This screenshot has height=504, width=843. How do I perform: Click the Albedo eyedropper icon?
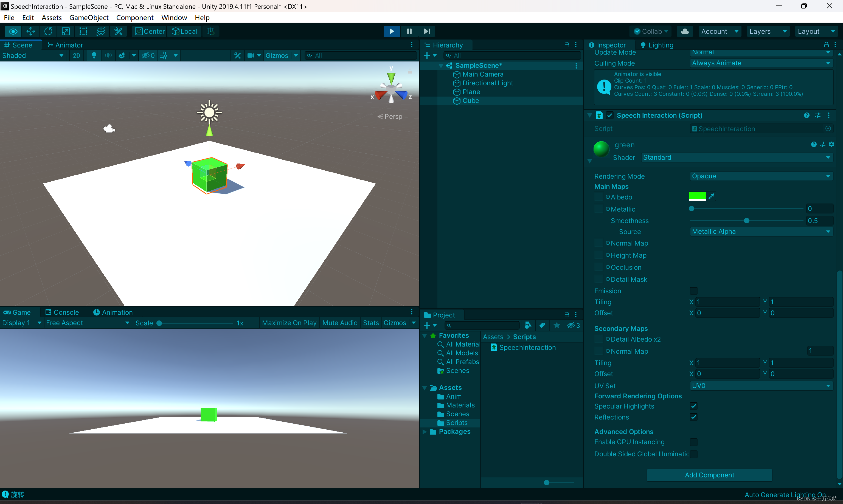coord(712,196)
